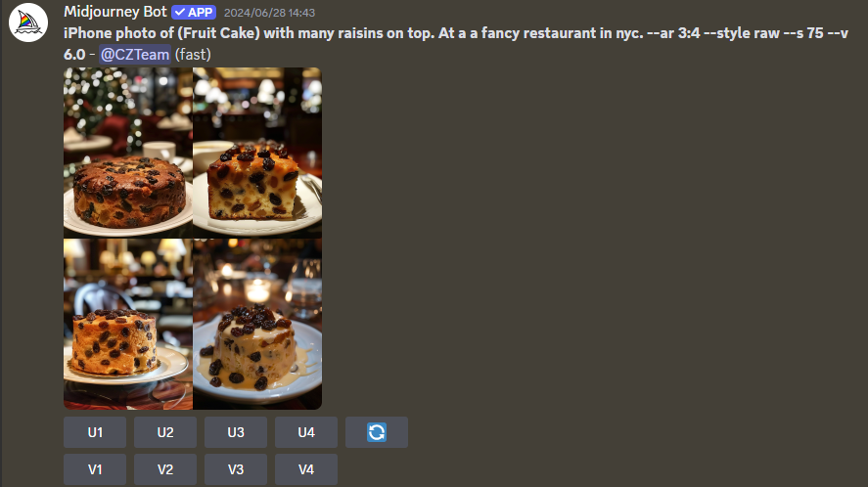The image size is (868, 487).
Task: Click the blue regenerate refresh icon button
Action: (377, 432)
